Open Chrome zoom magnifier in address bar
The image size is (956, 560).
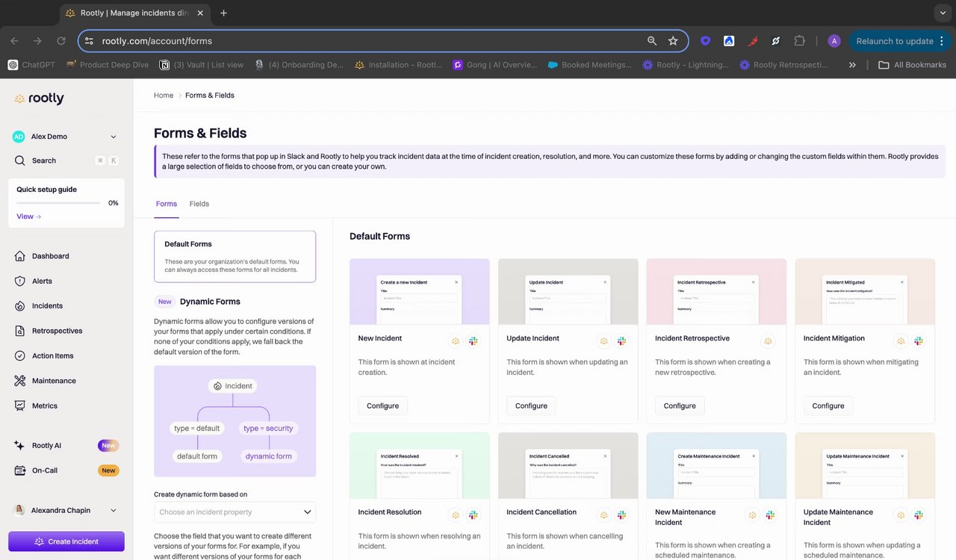click(652, 41)
